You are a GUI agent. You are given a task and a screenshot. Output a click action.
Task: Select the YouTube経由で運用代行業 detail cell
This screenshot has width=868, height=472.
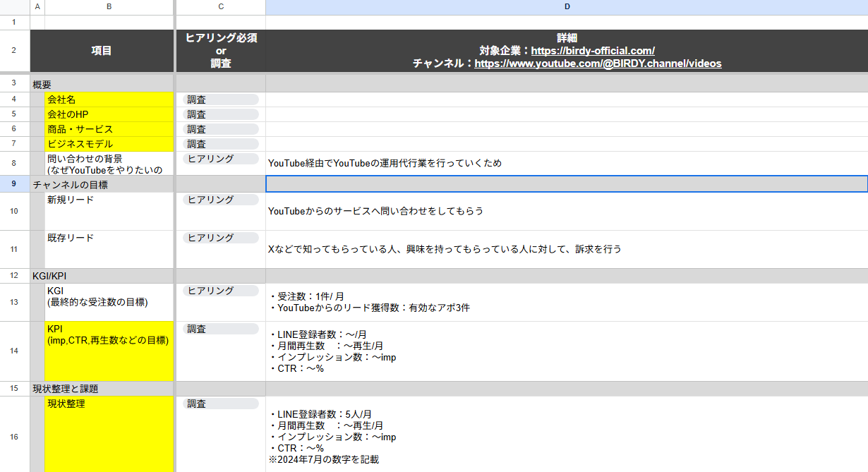coord(567,164)
